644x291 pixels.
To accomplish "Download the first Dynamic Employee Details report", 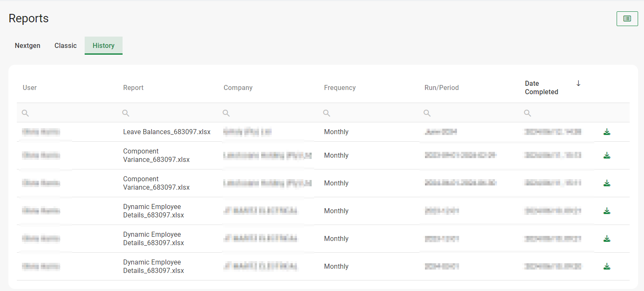I will (607, 211).
